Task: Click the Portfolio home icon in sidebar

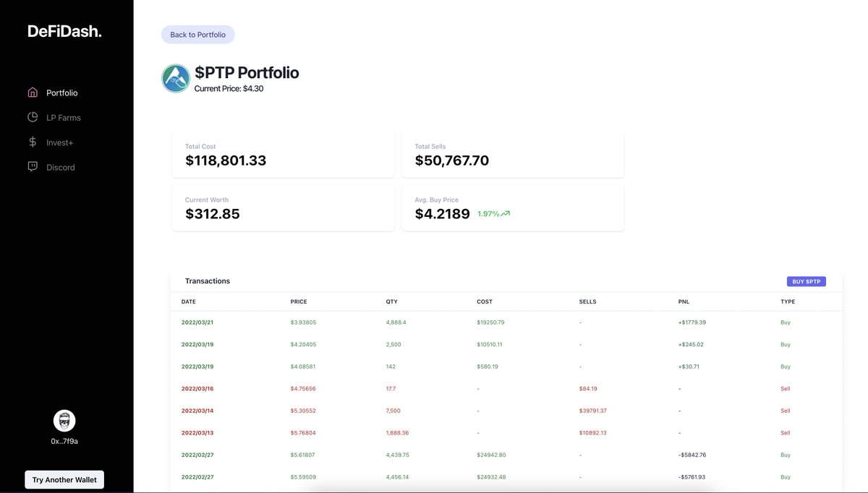Action: click(33, 93)
